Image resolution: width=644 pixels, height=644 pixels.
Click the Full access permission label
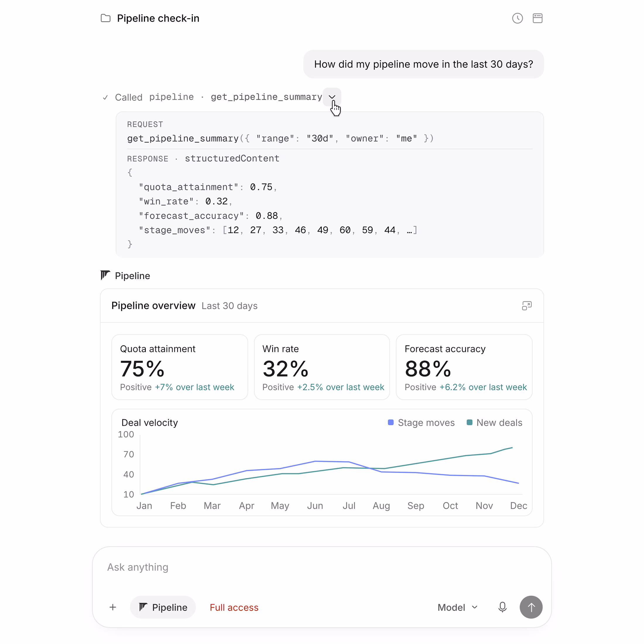234,607
